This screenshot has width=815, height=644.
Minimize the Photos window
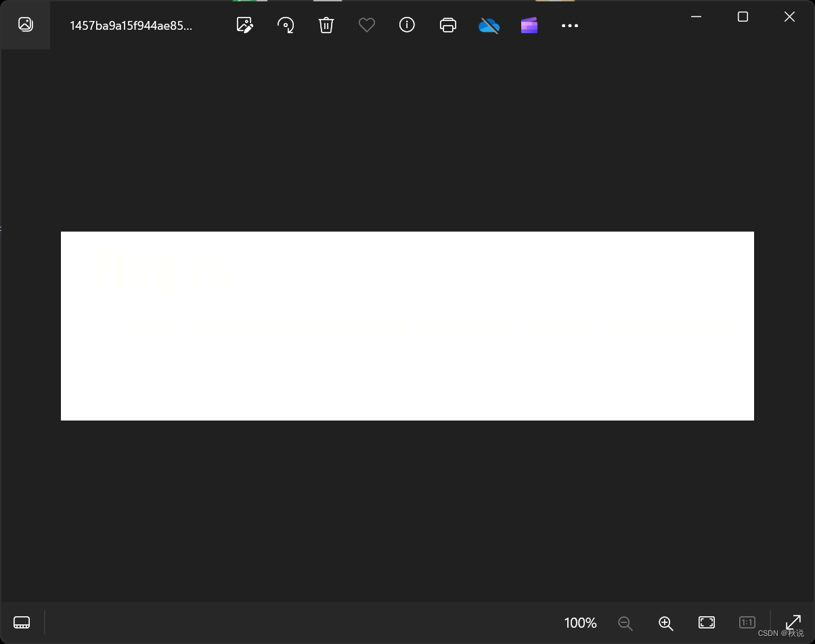click(696, 17)
